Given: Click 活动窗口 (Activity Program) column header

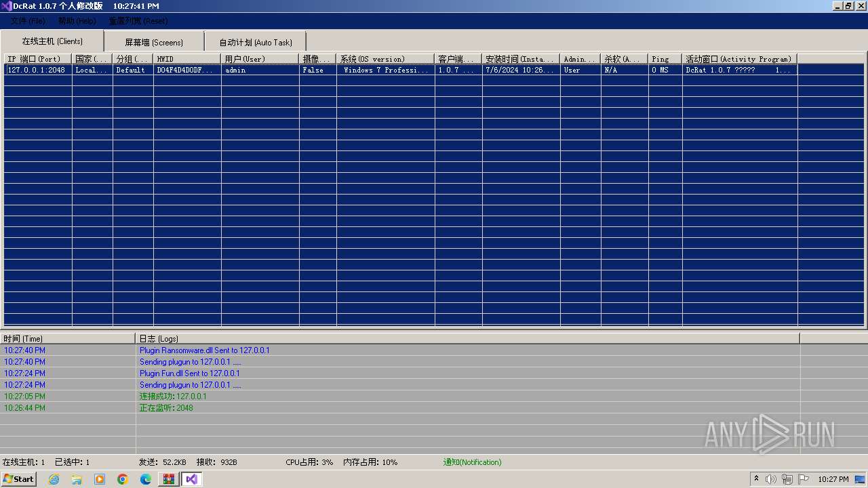Looking at the screenshot, I should pyautogui.click(x=740, y=59).
